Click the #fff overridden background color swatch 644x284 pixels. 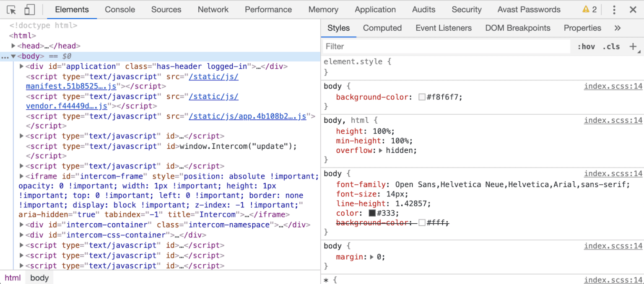(422, 223)
